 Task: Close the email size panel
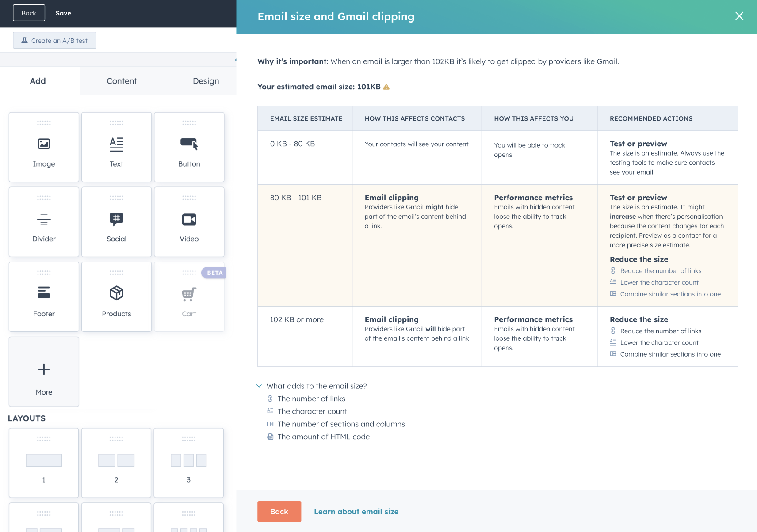click(x=739, y=16)
